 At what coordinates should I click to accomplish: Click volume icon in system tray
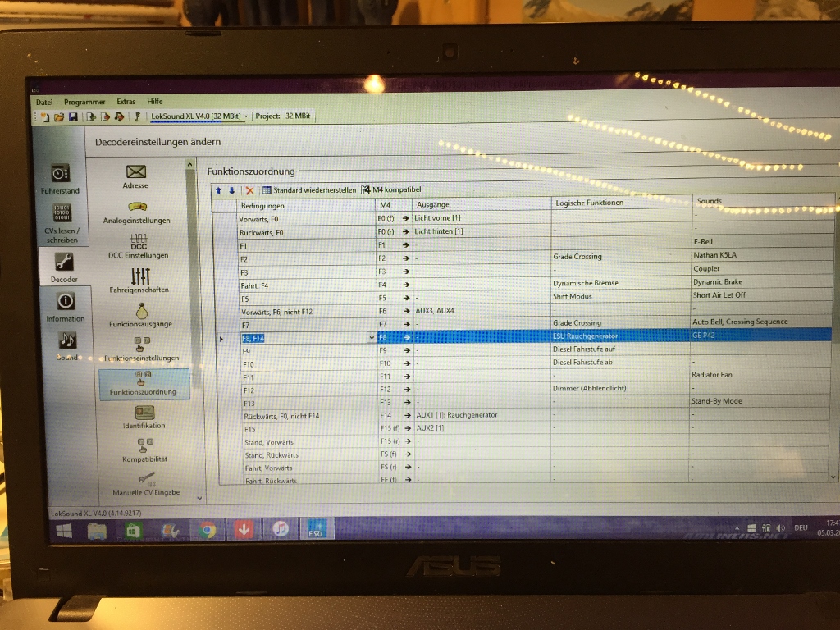click(x=781, y=528)
